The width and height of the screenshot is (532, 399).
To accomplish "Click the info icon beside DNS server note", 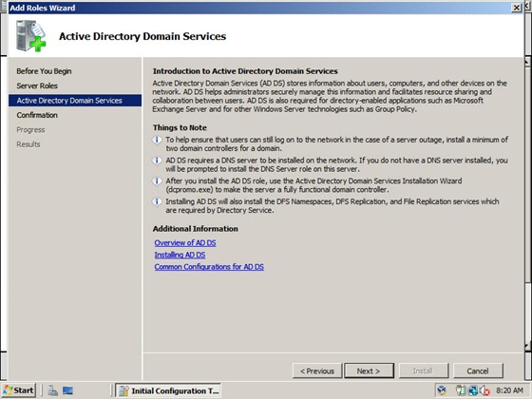I will pos(157,161).
